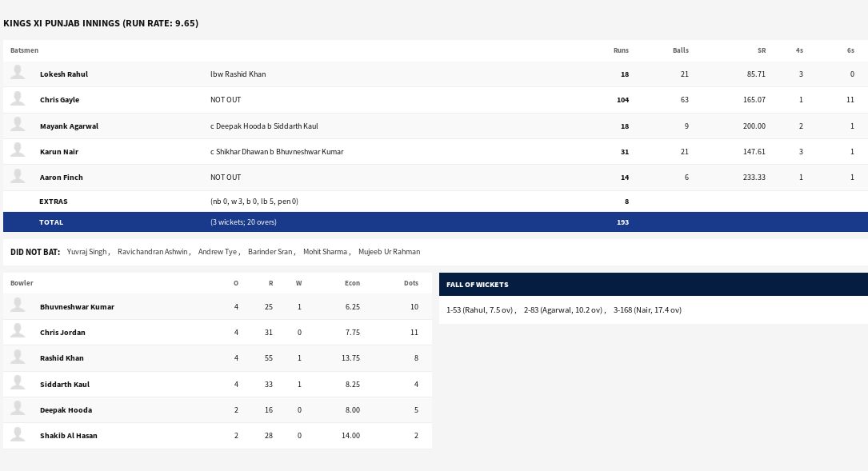Open Chris Gayle's player name link
The height and width of the screenshot is (471, 868).
[59, 100]
